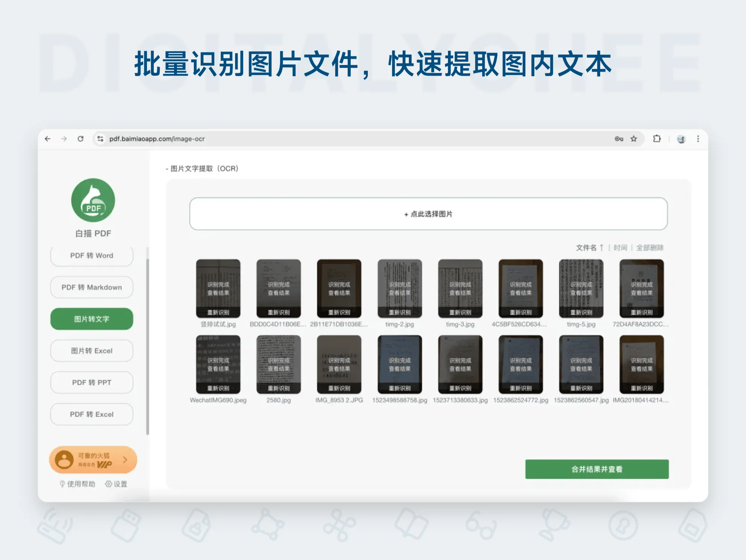Click the 合并结果并查看 green button

click(x=597, y=470)
